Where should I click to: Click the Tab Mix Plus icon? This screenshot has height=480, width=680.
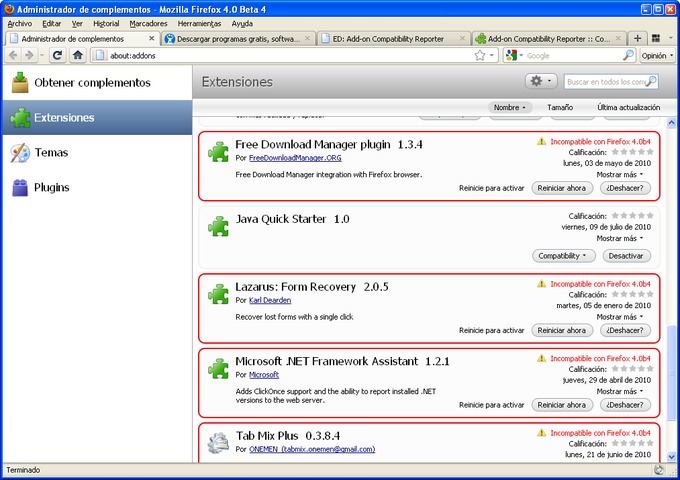point(218,443)
